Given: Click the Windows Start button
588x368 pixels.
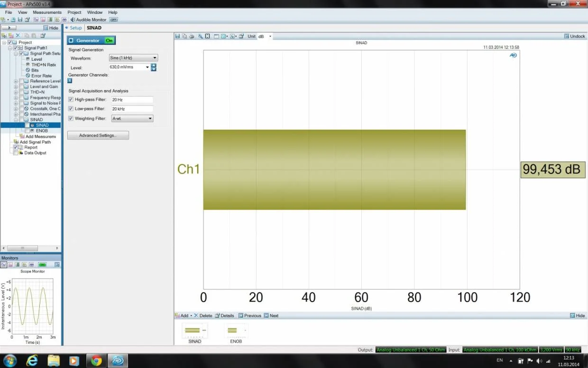Looking at the screenshot, I should click(x=9, y=360).
